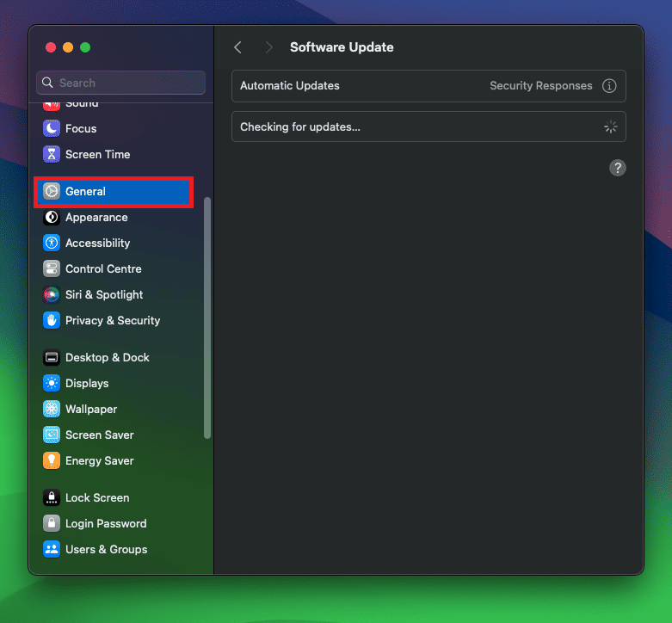Choose Siri & Spotlight in sidebar
This screenshot has height=623, width=672.
coord(114,295)
